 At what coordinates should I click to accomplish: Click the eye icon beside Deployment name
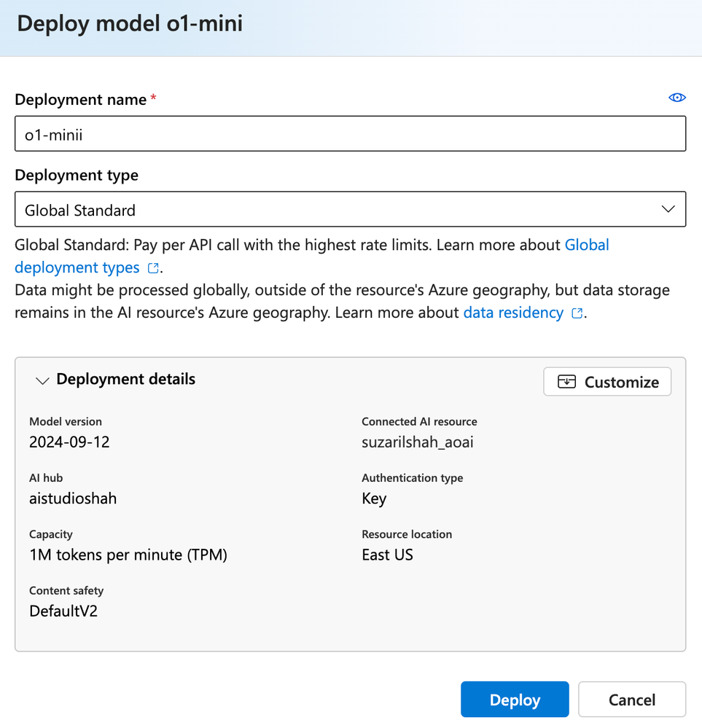(x=677, y=98)
